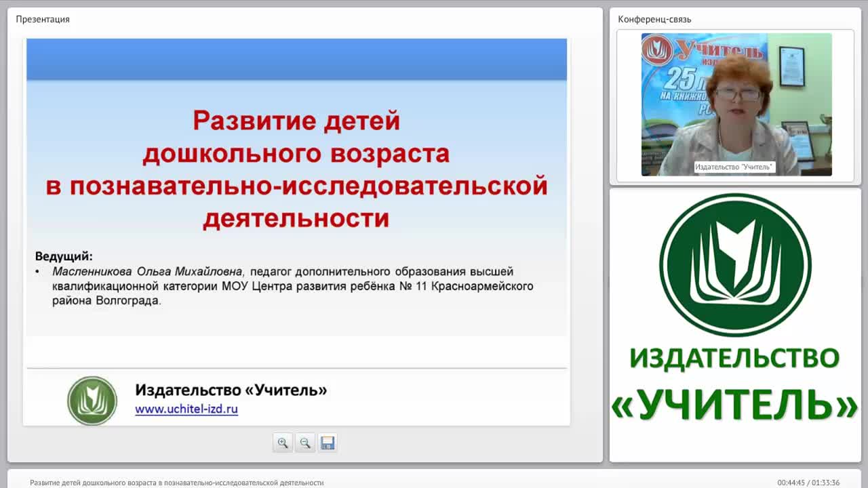Click the webinar title in the bottom bar

pos(176,483)
